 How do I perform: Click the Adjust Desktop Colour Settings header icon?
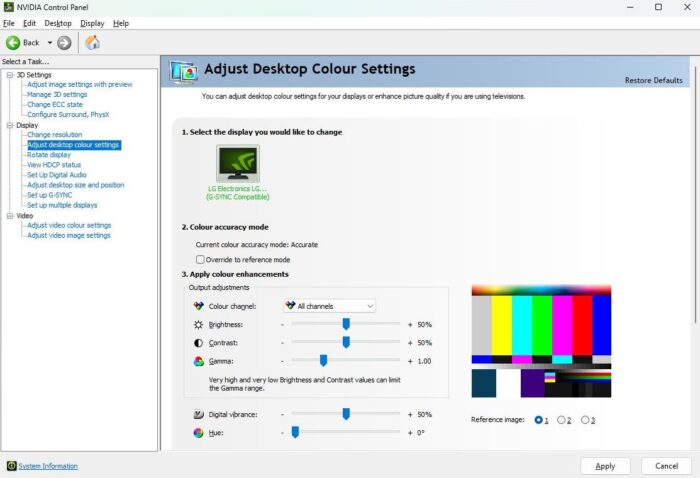coord(184,71)
